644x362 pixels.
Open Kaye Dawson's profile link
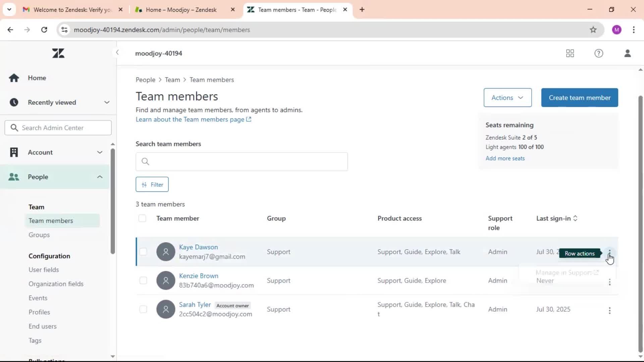[198, 247]
